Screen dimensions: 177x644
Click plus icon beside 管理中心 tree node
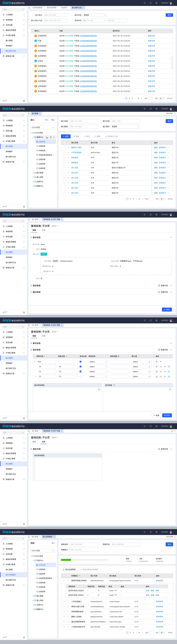(54, 137)
